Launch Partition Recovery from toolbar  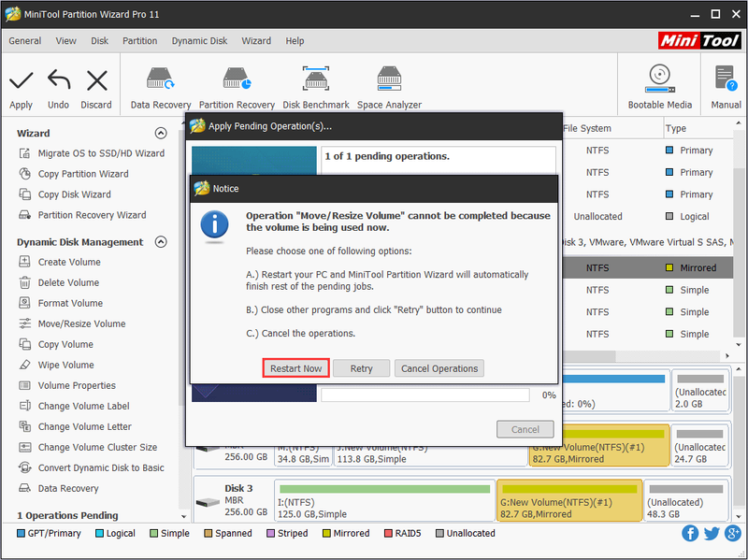pos(237,88)
